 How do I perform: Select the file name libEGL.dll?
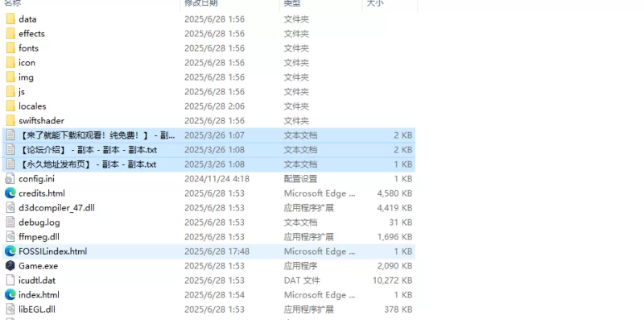[x=37, y=310]
